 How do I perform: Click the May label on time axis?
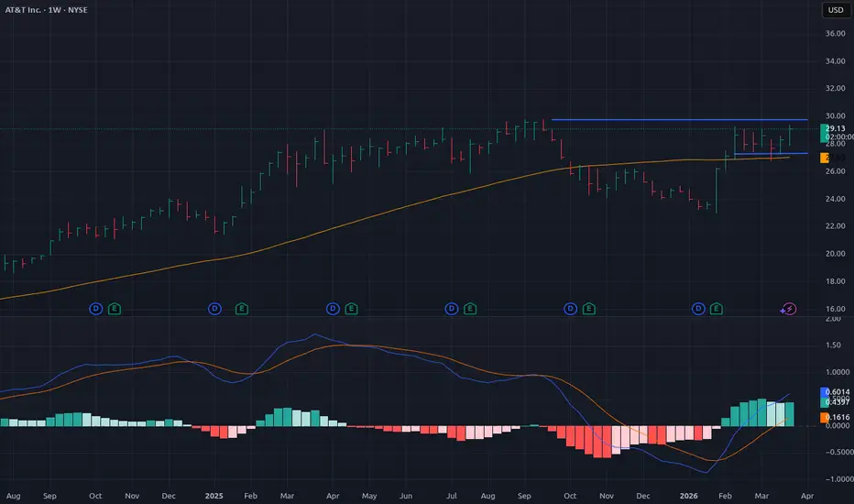(369, 496)
